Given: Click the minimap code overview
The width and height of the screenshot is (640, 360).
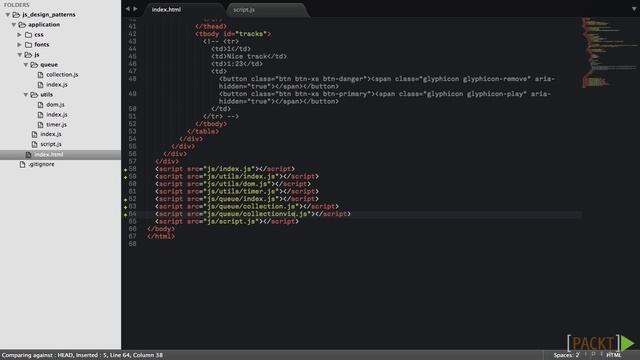Looking at the screenshot, I should pyautogui.click(x=610, y=52).
